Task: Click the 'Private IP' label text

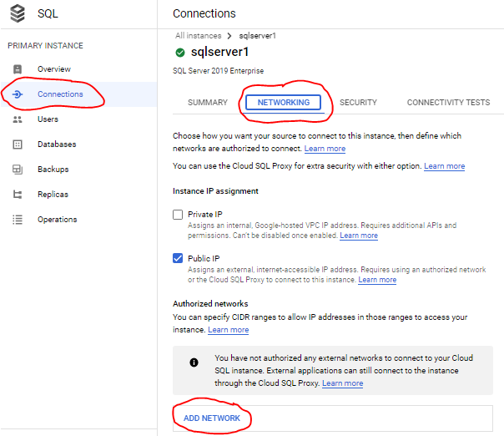Action: coord(205,215)
